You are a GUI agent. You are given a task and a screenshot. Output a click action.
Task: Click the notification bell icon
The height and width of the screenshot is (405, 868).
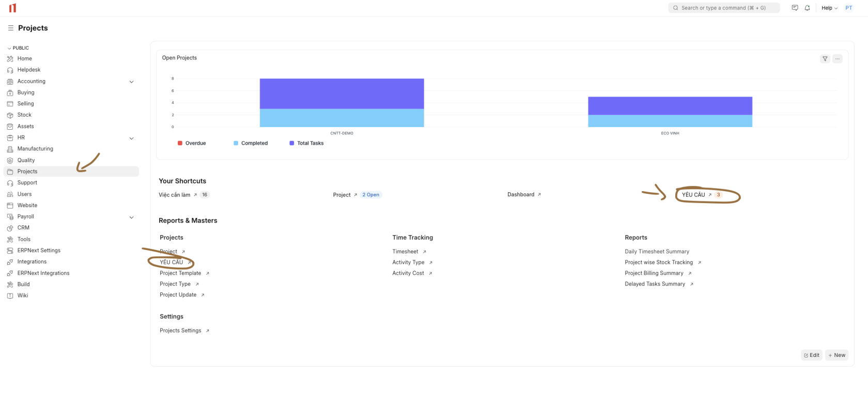(807, 8)
